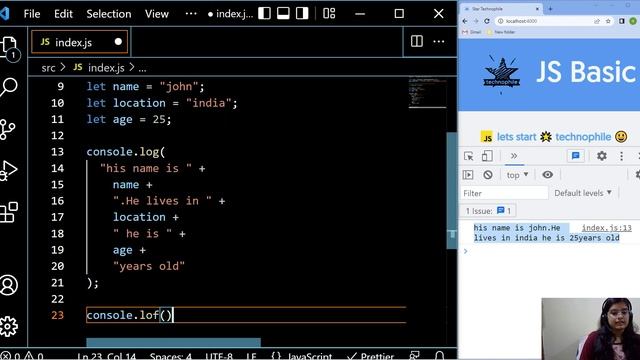
Task: Click notifications bell in status bar
Action: coord(440,356)
